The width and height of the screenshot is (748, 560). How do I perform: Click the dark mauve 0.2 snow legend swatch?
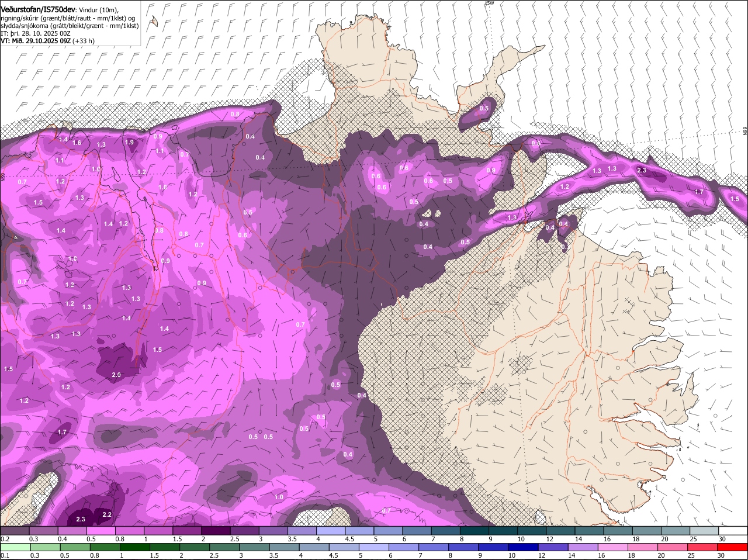tap(15, 530)
